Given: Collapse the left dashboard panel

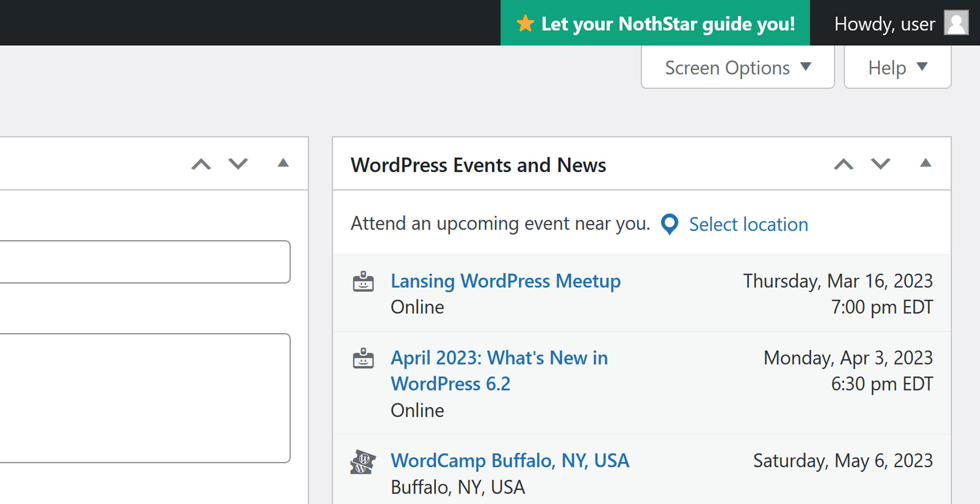Looking at the screenshot, I should pos(283,163).
